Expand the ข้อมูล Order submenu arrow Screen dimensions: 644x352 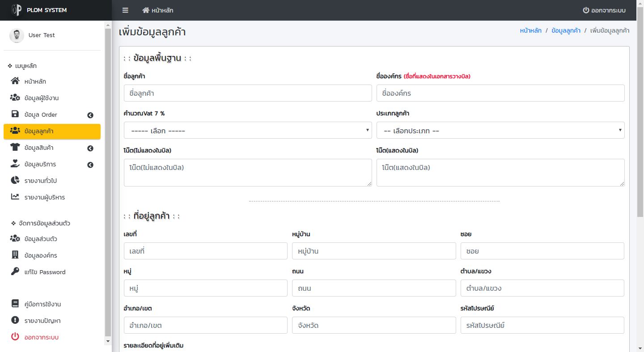click(x=90, y=115)
